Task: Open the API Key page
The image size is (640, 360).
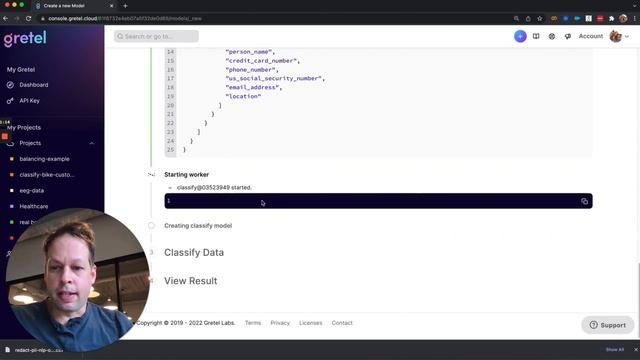Action: click(x=29, y=100)
